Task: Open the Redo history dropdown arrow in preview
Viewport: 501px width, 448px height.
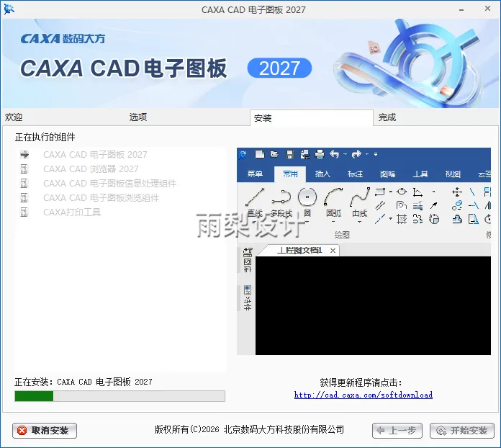Action: (x=367, y=154)
